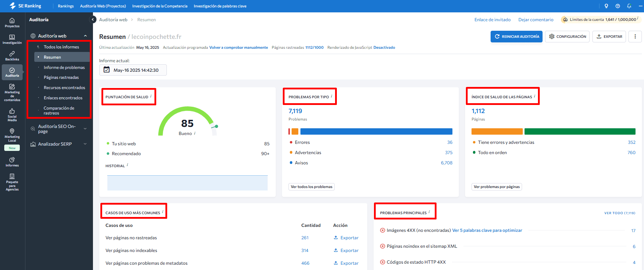Screen dimensions: 644x270
Task: Go to Todos los informes
Action: [x=62, y=47]
